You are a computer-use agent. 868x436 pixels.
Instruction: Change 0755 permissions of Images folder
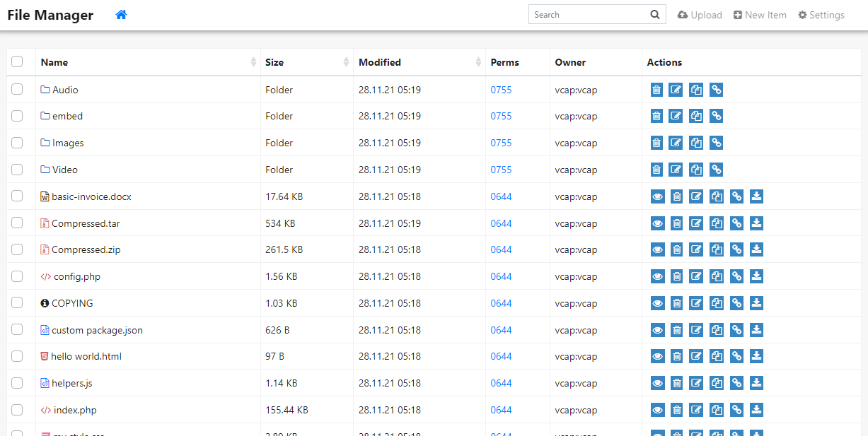(x=501, y=143)
